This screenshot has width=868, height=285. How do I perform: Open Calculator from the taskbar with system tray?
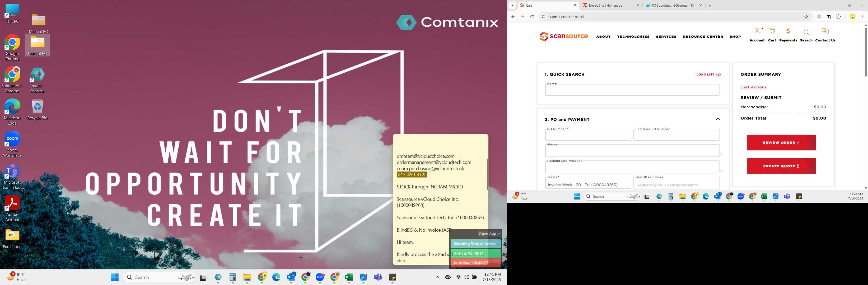click(x=232, y=277)
